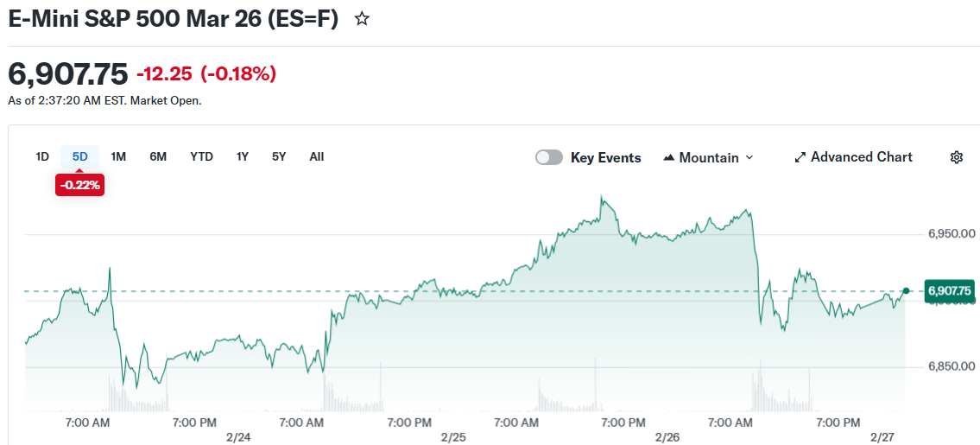Star ES=F to add to watchlist
Viewport: 980px width, 445px height.
[x=363, y=19]
